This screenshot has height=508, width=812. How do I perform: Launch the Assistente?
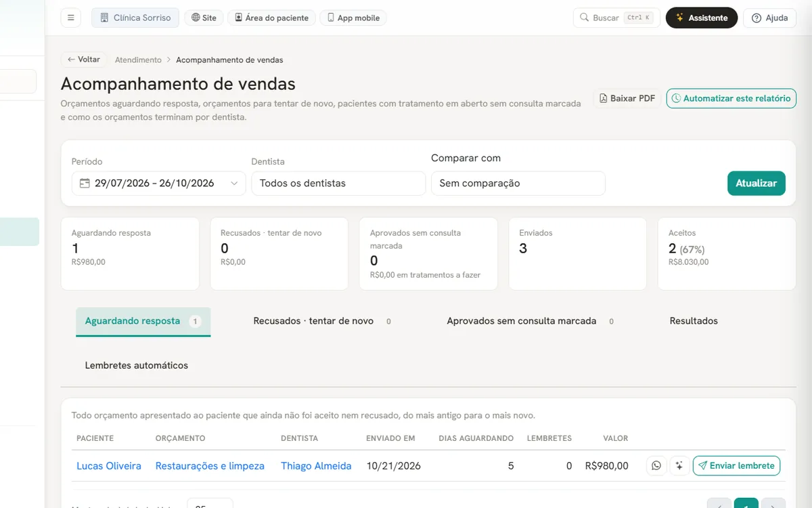(701, 18)
